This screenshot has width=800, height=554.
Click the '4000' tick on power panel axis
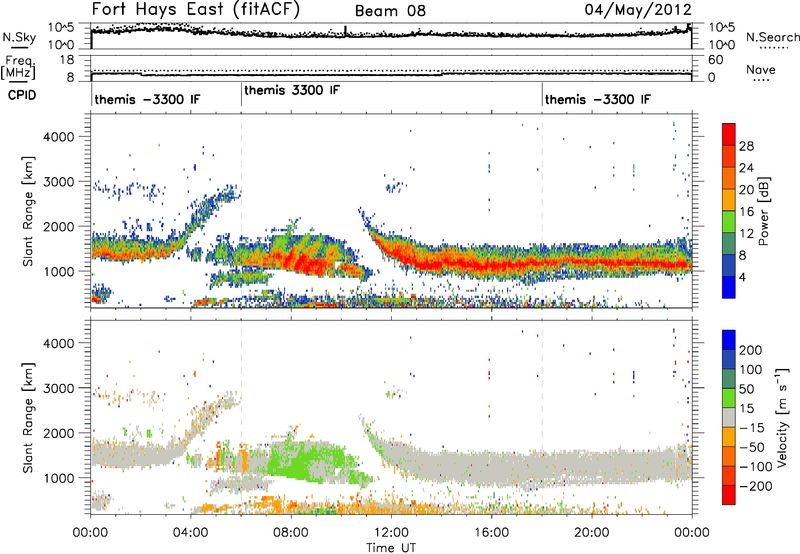click(58, 137)
